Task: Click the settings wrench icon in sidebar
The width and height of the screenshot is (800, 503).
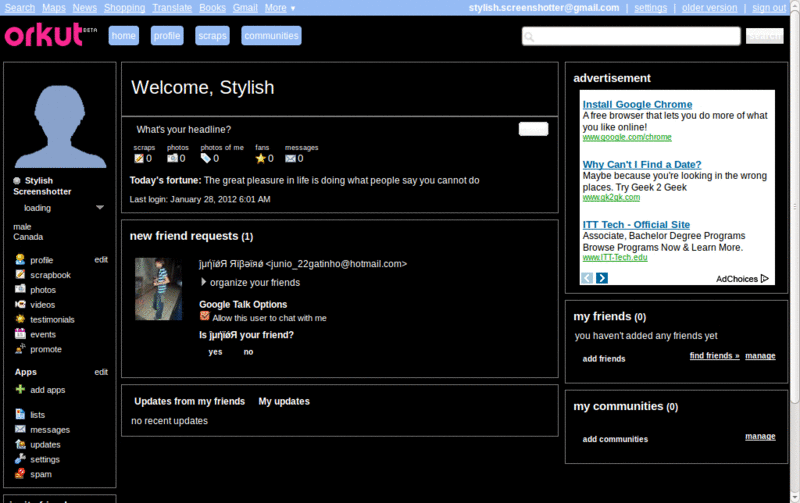Action: 20,459
